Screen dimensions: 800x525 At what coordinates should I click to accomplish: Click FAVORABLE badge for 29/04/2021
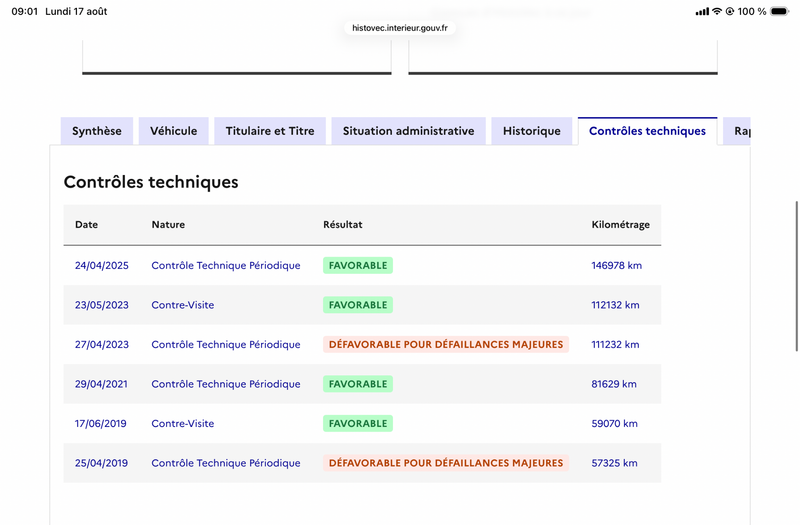pyautogui.click(x=358, y=384)
